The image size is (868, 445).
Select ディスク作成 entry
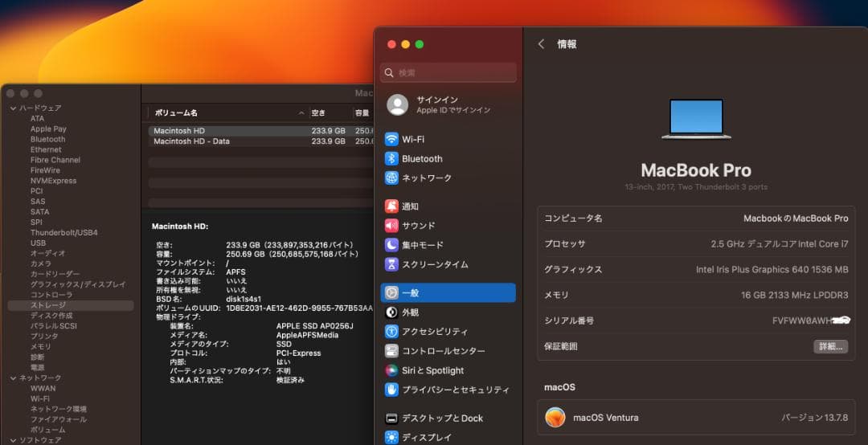point(51,316)
